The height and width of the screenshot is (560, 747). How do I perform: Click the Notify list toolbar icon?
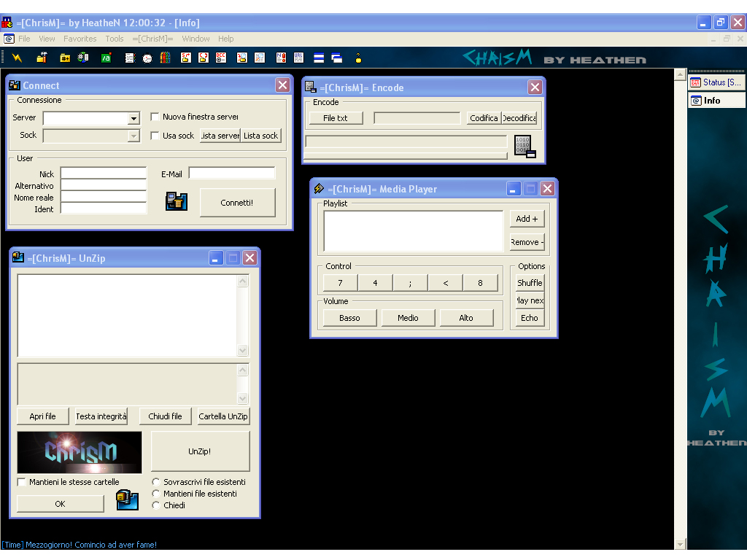coord(281,58)
